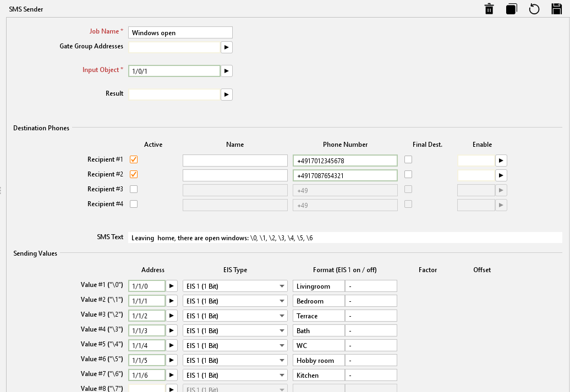Image resolution: width=570 pixels, height=392 pixels.
Task: Click Enable address arrow for Recipient #1
Action: 501,161
